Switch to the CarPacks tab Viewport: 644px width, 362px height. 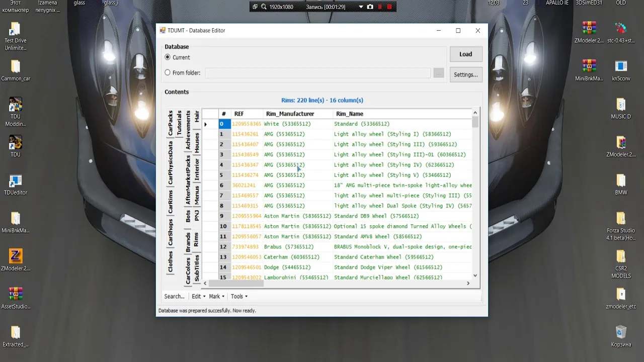click(x=171, y=124)
